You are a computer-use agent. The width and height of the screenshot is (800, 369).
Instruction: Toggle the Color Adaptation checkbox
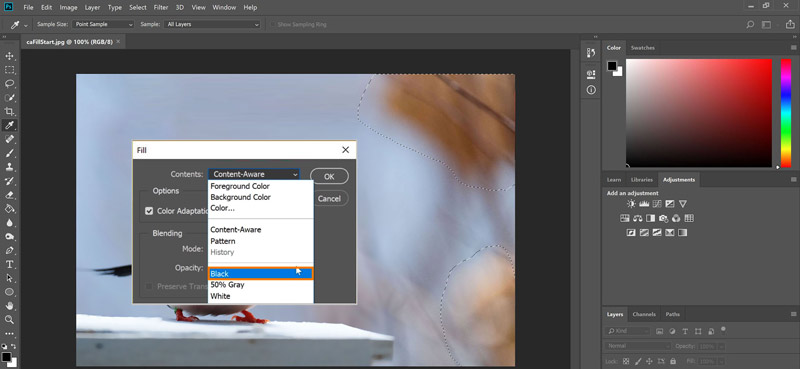[149, 211]
